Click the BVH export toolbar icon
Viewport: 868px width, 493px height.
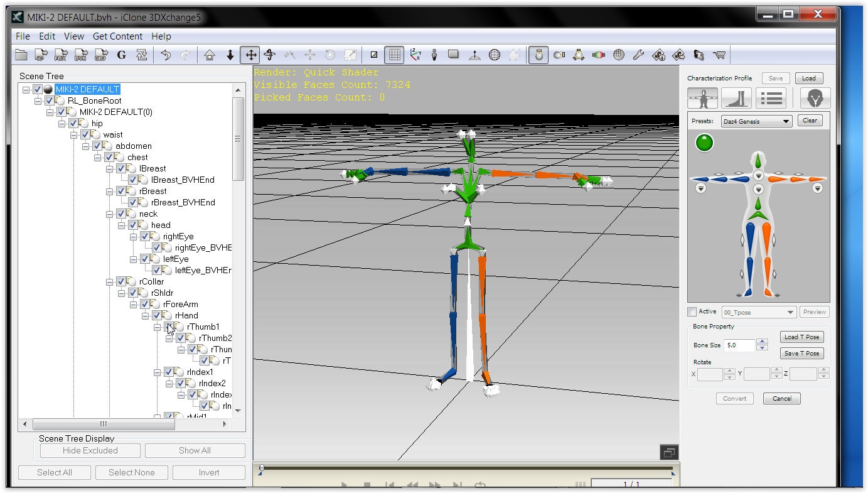80,55
